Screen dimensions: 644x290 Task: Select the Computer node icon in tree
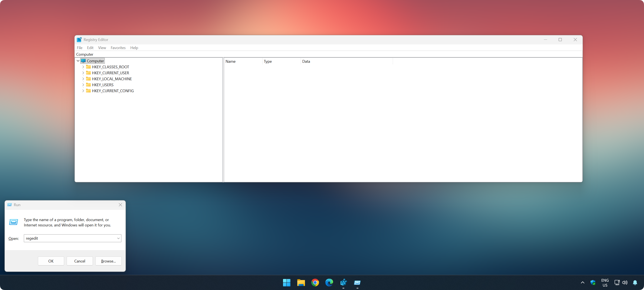[x=83, y=61]
